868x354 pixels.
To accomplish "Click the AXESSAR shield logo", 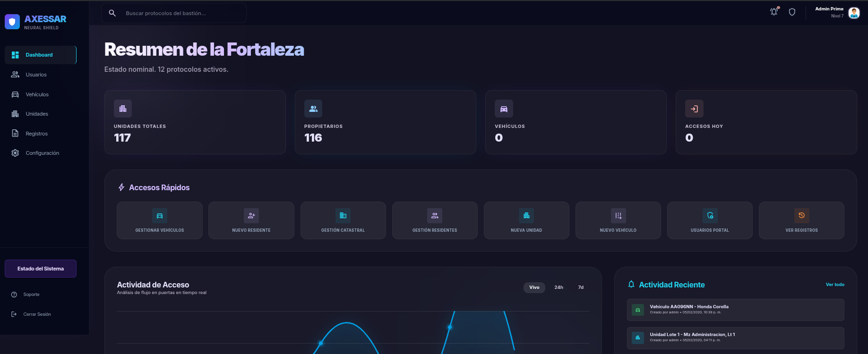I will pyautogui.click(x=12, y=22).
